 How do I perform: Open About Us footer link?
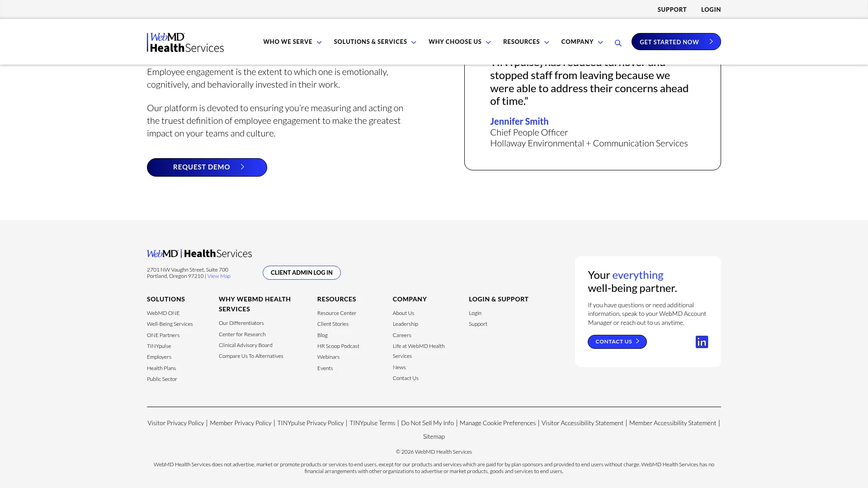tap(403, 313)
